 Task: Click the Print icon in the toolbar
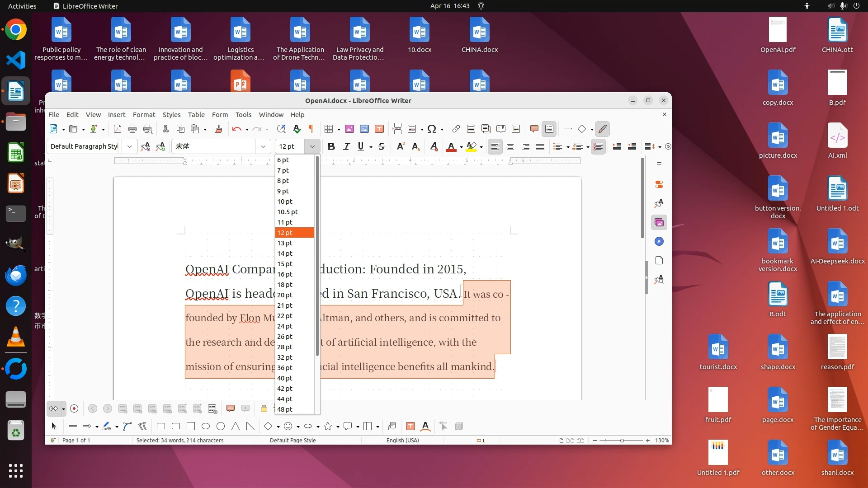coord(132,129)
